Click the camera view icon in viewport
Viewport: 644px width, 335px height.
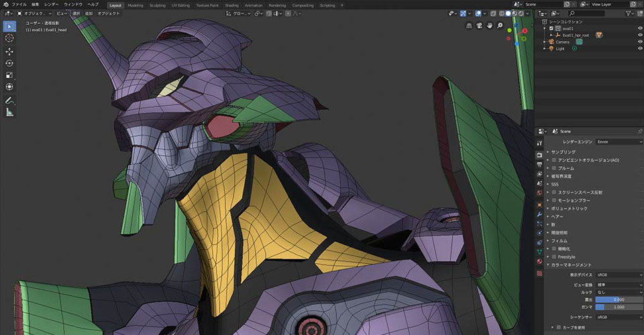(x=479, y=25)
